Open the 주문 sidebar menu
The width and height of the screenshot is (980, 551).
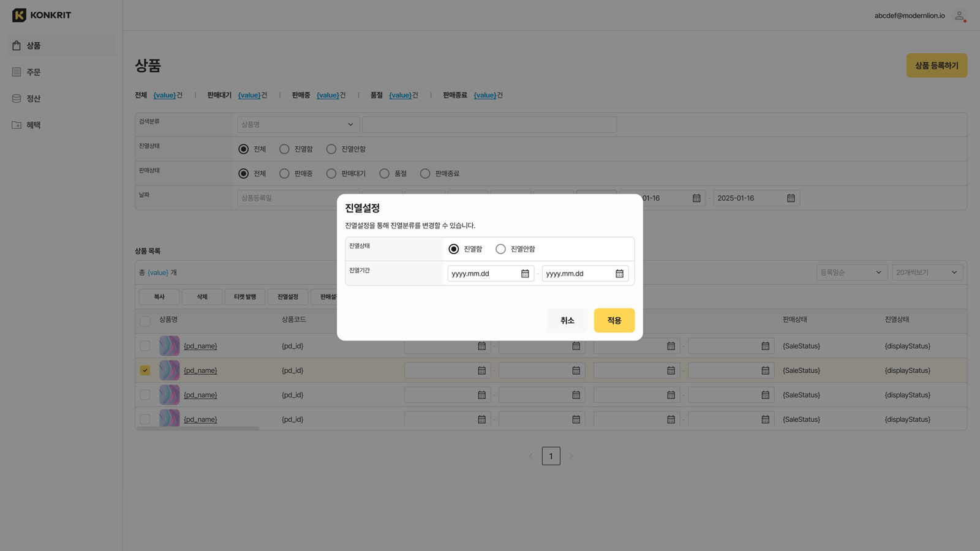[x=61, y=72]
